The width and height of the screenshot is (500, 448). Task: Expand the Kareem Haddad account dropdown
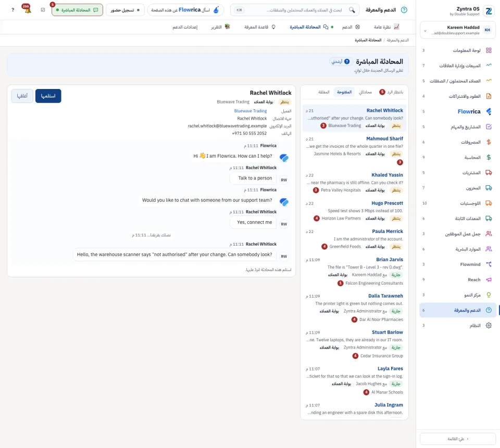tap(458, 30)
